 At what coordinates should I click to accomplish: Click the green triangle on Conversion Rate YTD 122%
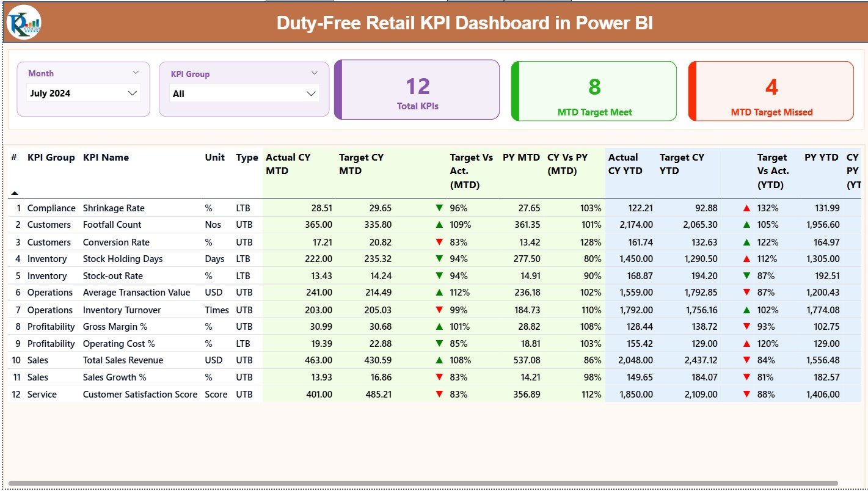(746, 242)
